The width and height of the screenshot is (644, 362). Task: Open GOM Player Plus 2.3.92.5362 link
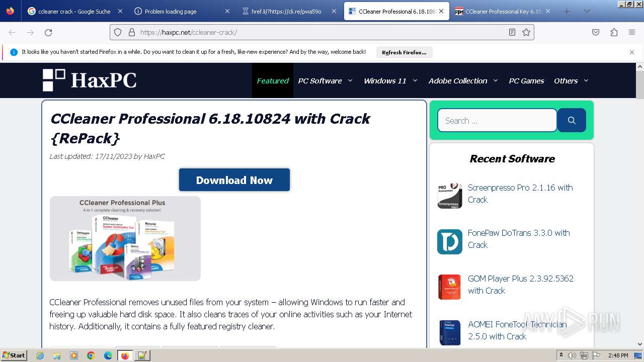521,285
